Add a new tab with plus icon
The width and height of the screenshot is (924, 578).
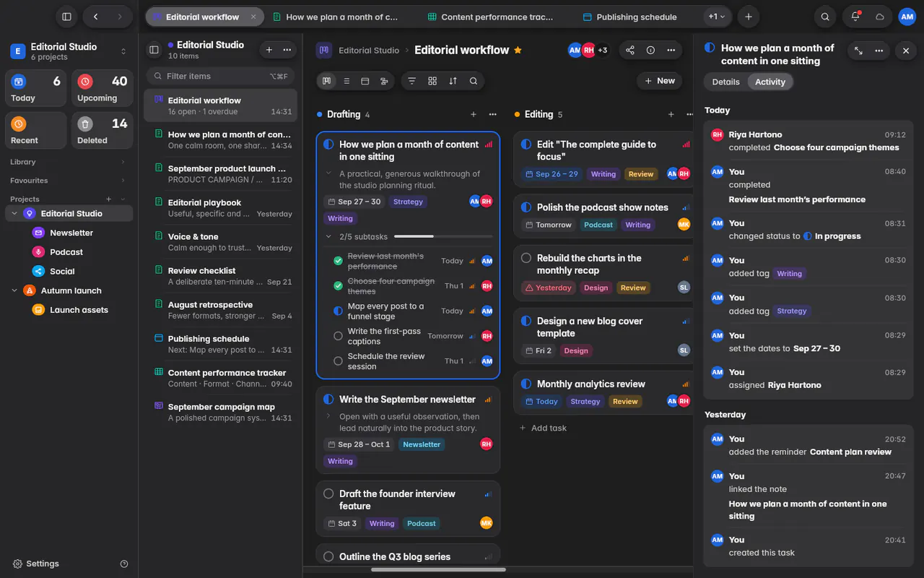(x=749, y=17)
